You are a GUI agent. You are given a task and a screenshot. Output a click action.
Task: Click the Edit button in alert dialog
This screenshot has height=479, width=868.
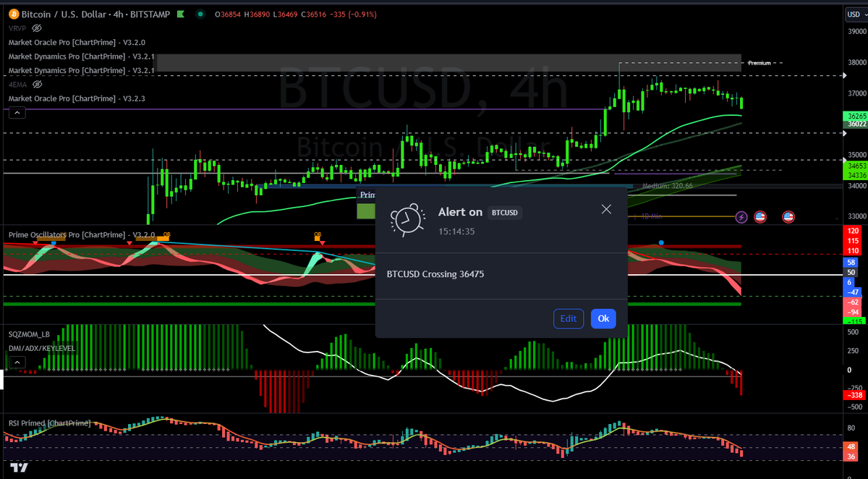tap(569, 318)
